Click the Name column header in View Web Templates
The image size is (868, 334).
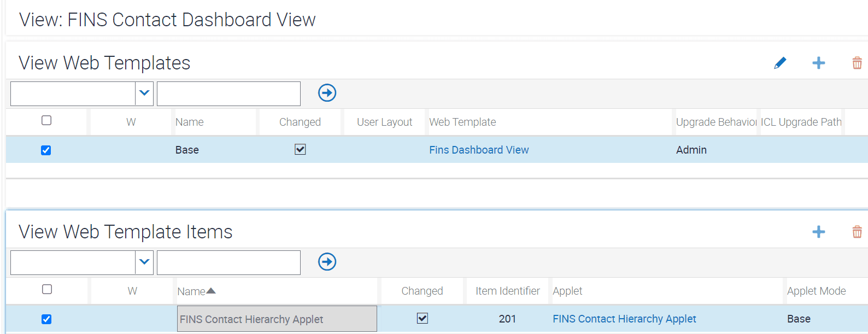click(190, 122)
